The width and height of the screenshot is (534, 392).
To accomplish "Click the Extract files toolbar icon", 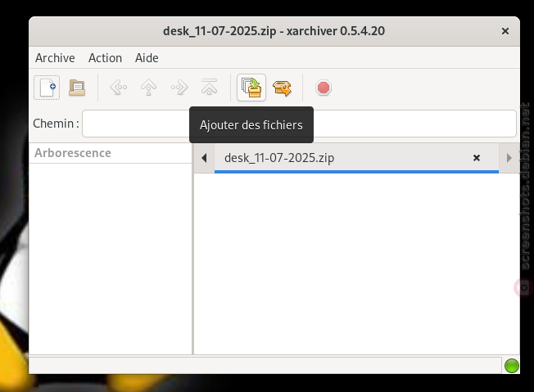I will 282,88.
